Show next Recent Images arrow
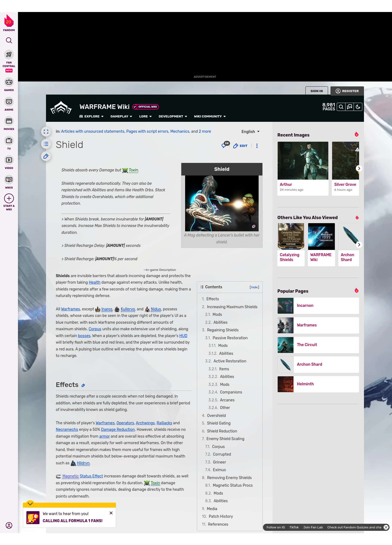The height and width of the screenshot is (545, 392). [x=359, y=168]
